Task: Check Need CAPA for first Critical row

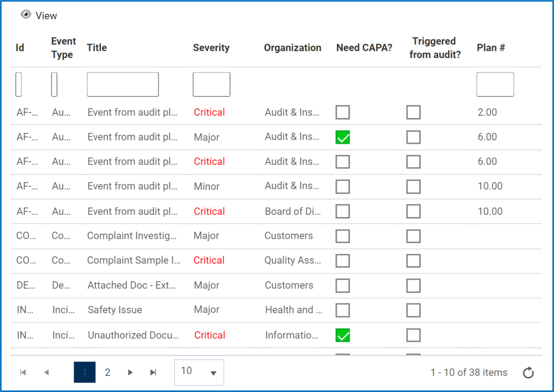Action: 343,112
